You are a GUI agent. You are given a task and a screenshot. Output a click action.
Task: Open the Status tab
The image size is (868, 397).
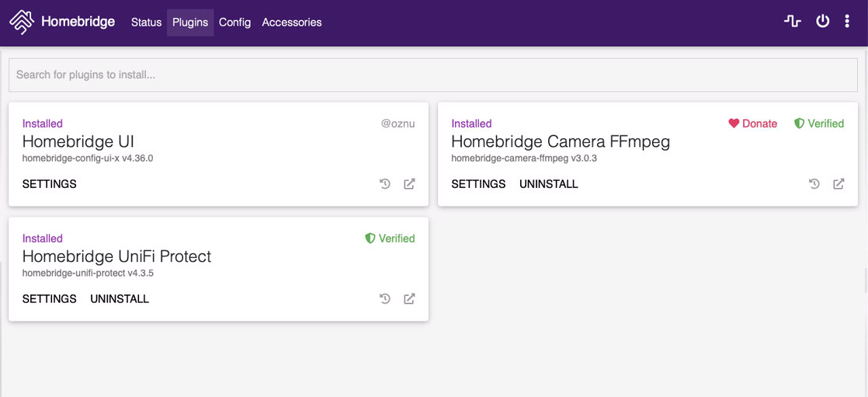coord(146,23)
